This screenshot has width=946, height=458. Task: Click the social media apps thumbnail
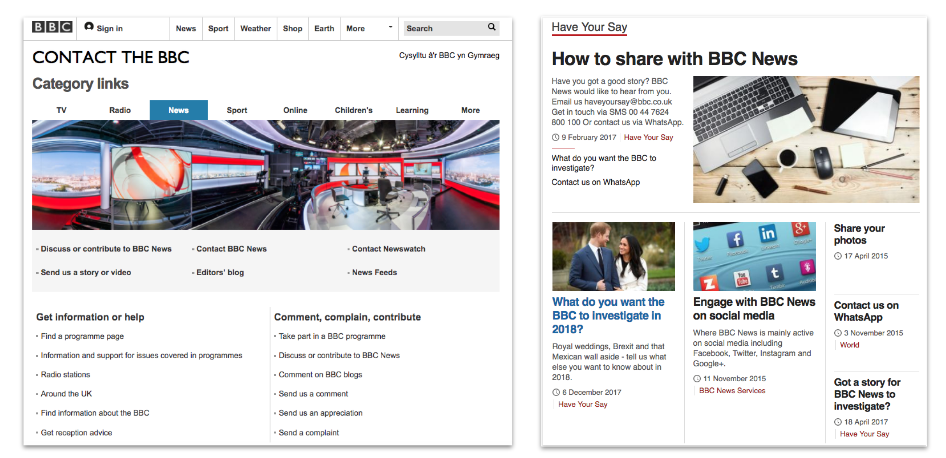pos(754,256)
